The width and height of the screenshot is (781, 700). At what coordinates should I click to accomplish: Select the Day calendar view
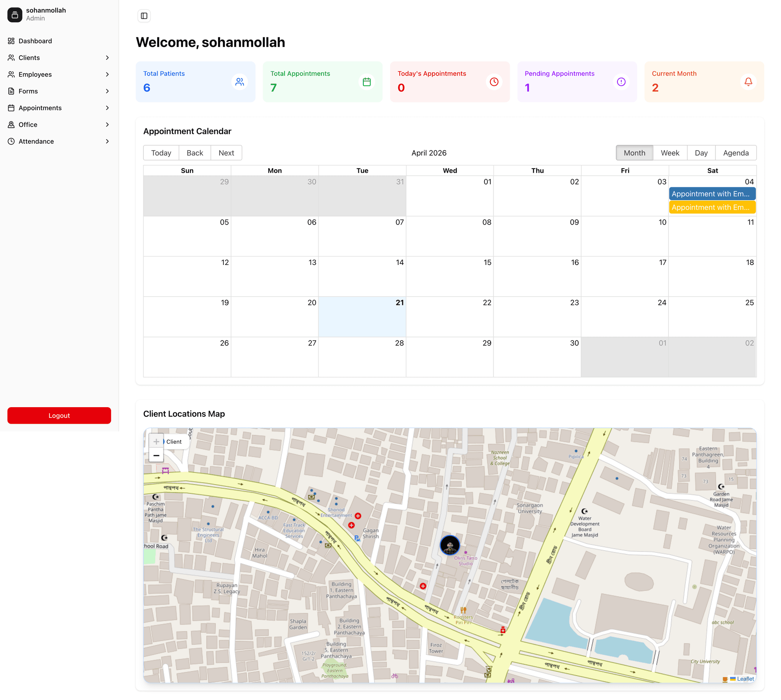click(701, 153)
